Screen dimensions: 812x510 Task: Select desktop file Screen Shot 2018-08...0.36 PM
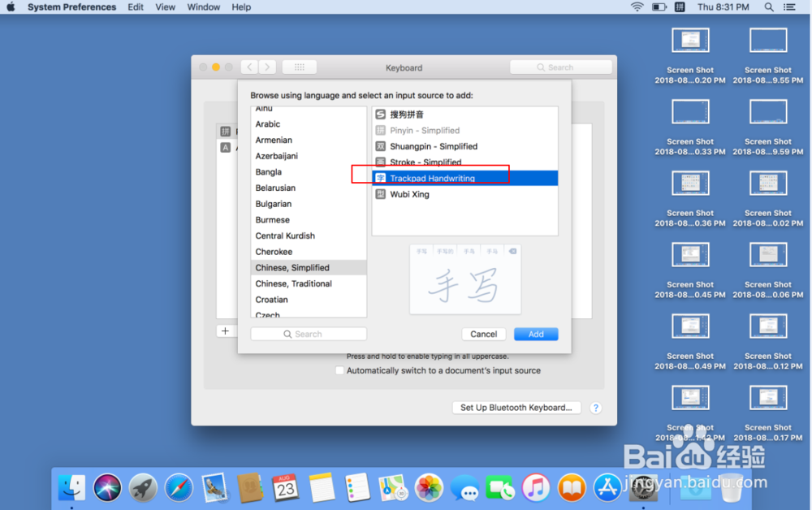pyautogui.click(x=689, y=199)
